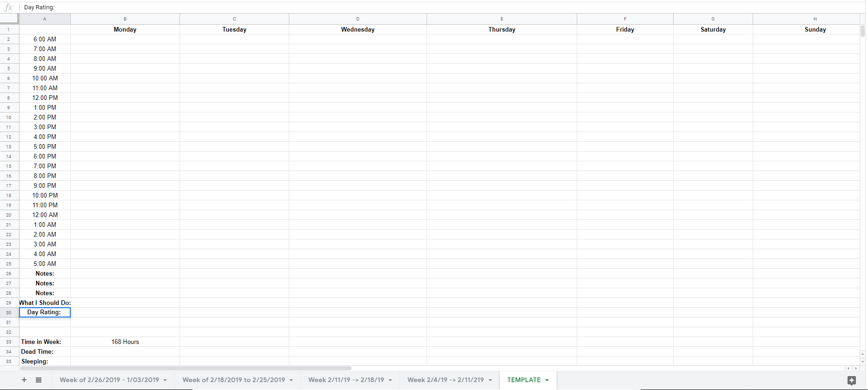Screen dimensions: 868x390
Task: Open dropdown for 'Week 2/4/19 -> 2/11/219' tab
Action: 490,380
